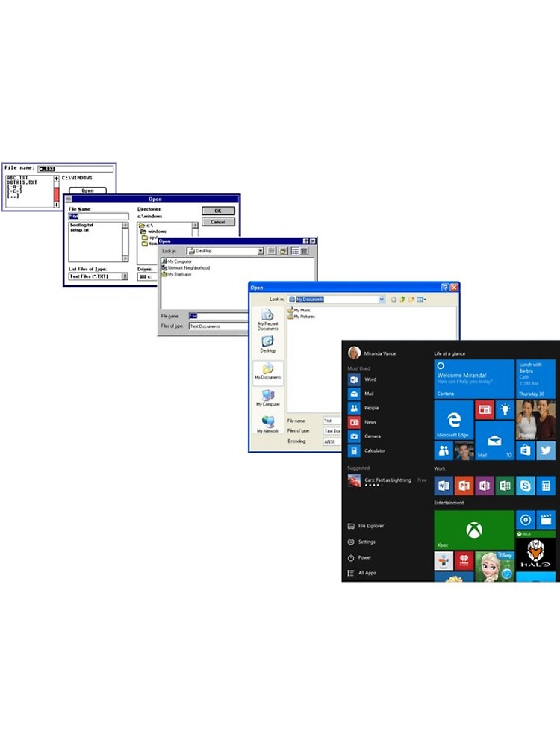Launch Camera from the Most Used list
The image size is (560, 747).
tap(365, 436)
